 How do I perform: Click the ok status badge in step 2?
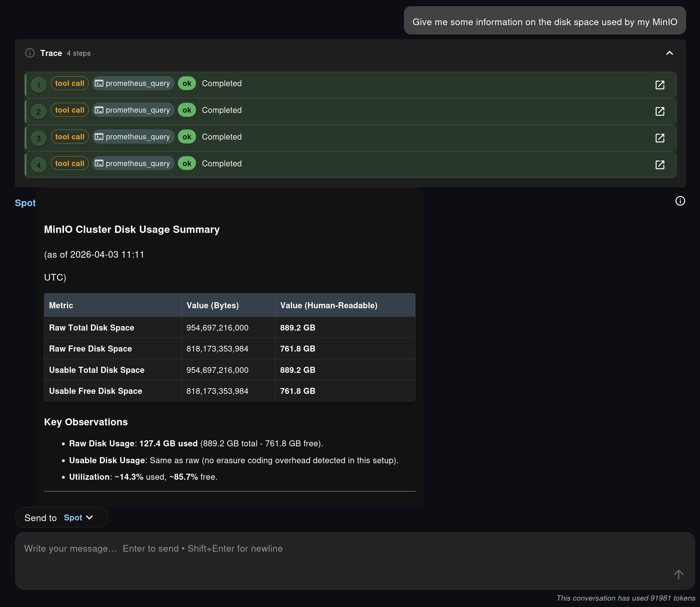pos(187,110)
